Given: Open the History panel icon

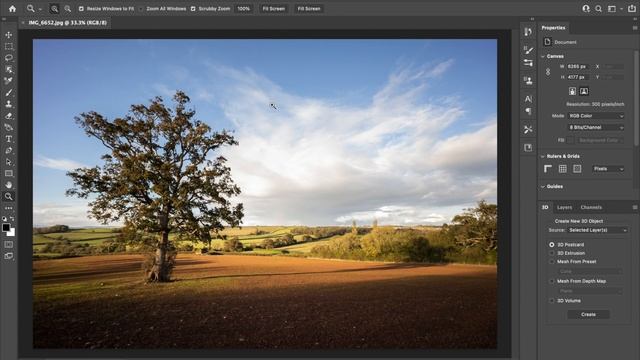Looking at the screenshot, I should pyautogui.click(x=528, y=32).
